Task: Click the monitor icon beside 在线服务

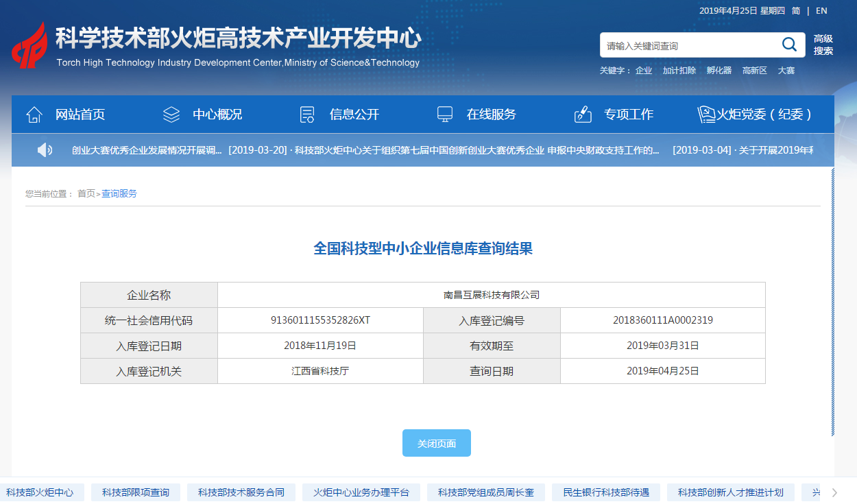Action: tap(445, 115)
